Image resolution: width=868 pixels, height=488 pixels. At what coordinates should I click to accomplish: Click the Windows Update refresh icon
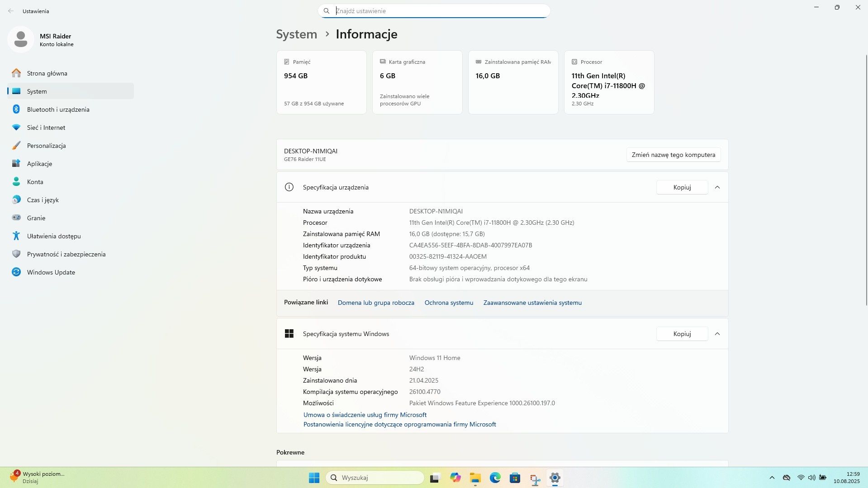pos(16,272)
